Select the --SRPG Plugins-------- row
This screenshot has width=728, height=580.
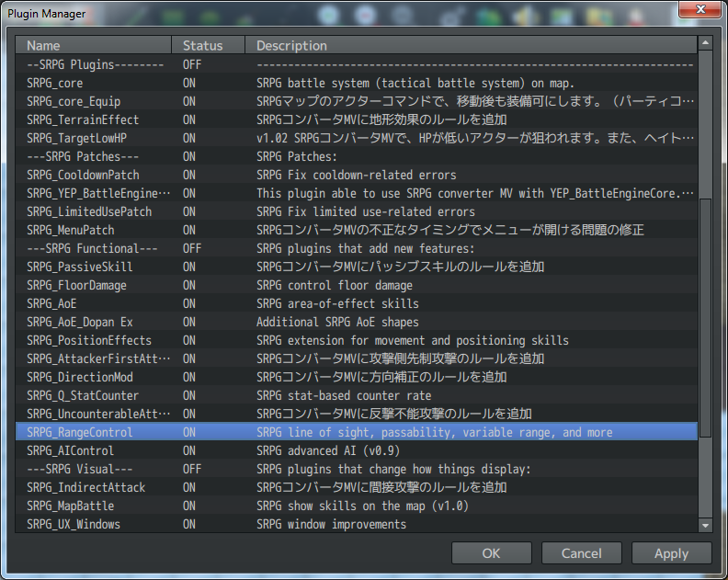[x=356, y=64]
